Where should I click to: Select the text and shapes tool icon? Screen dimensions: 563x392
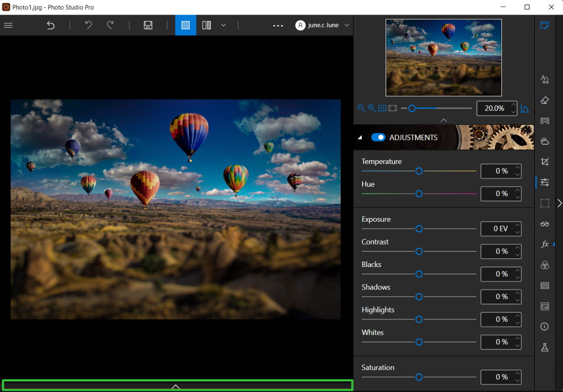point(545,80)
